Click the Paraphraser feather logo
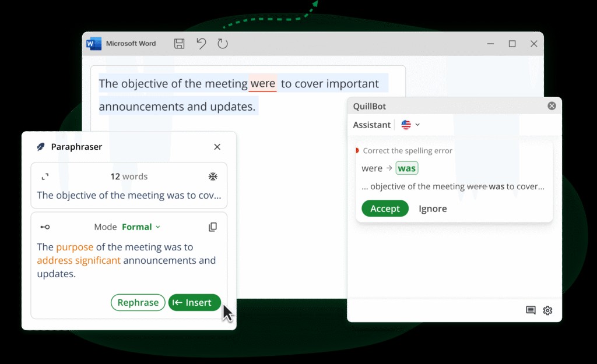This screenshot has width=597, height=364. click(x=41, y=147)
